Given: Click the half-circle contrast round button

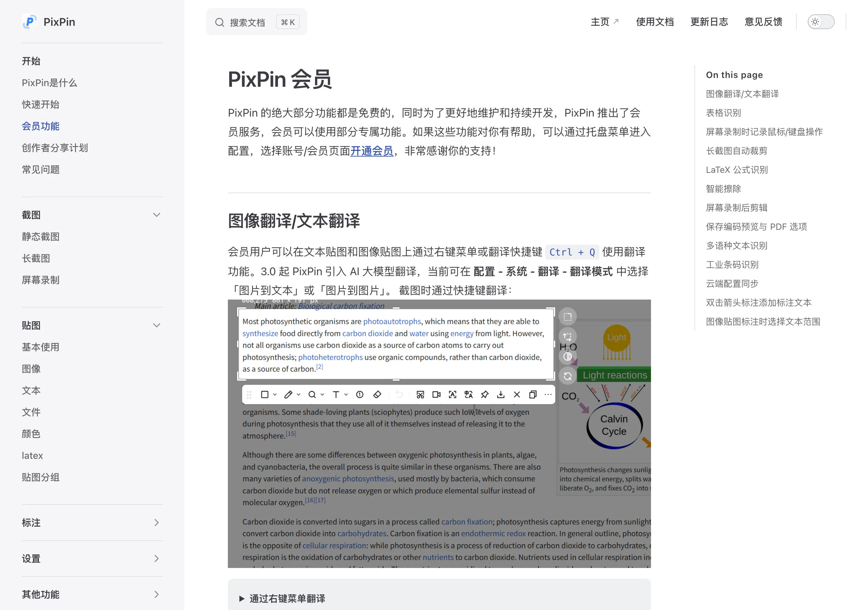Looking at the screenshot, I should (568, 357).
